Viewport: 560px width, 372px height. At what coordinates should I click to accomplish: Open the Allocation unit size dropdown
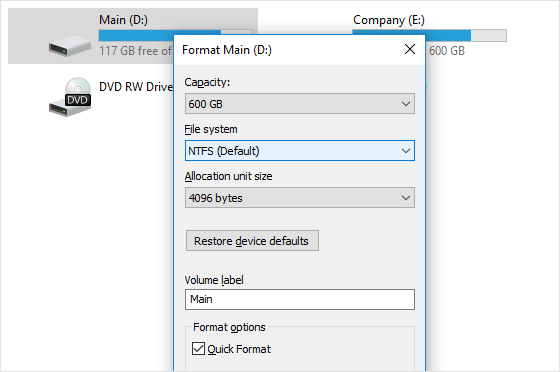coord(300,198)
